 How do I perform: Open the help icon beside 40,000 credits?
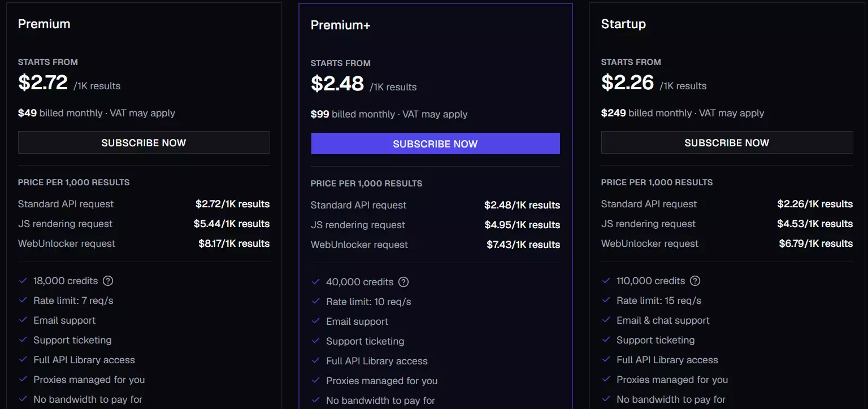(403, 282)
